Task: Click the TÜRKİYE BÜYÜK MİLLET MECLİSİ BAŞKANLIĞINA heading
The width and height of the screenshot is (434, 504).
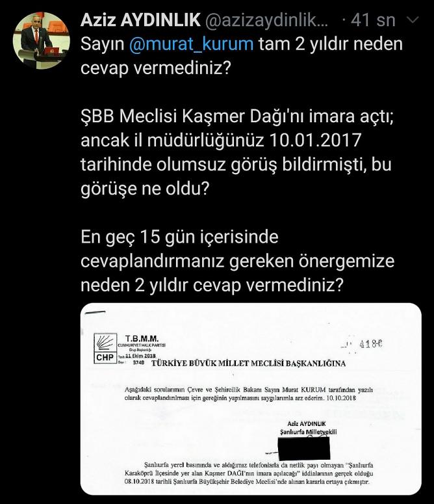Action: tap(248, 364)
